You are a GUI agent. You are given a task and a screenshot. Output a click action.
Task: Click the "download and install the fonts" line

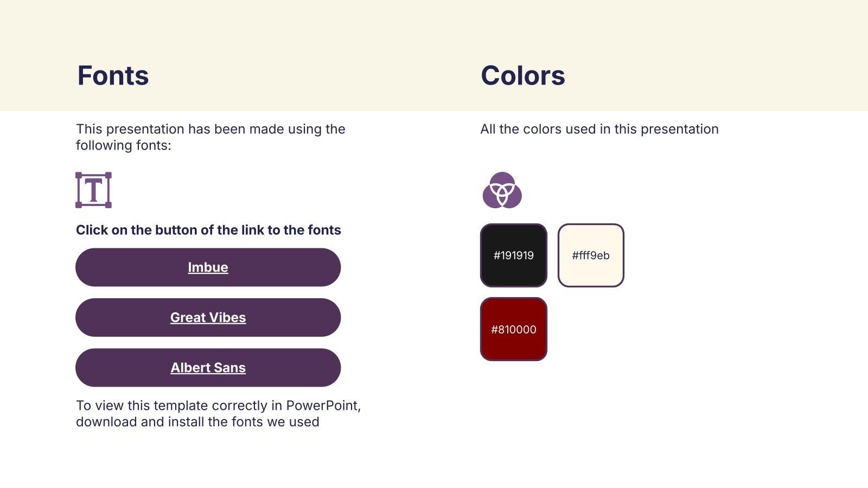[x=197, y=422]
